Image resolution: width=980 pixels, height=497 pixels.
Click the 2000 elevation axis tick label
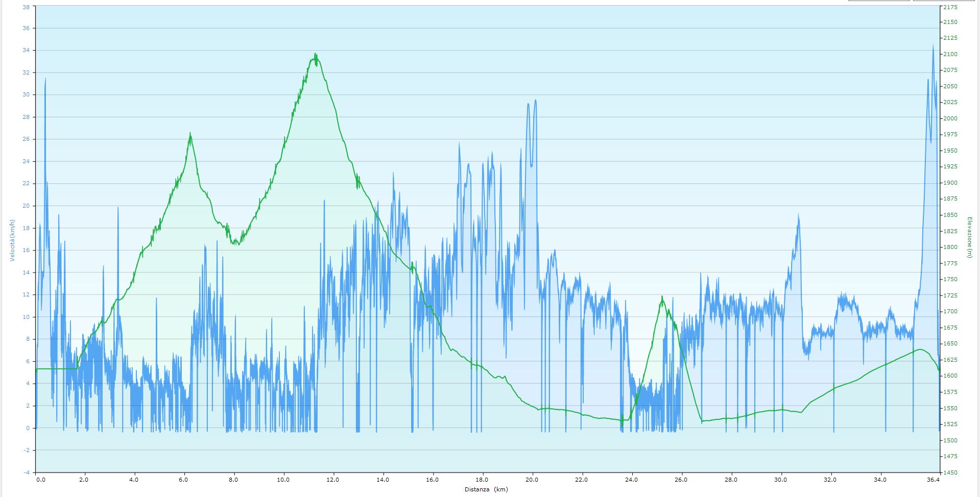coord(950,118)
